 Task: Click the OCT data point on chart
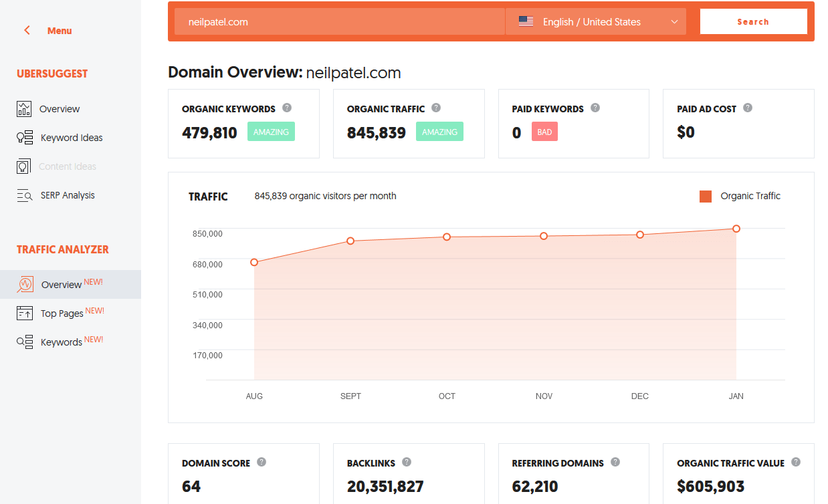(x=447, y=237)
